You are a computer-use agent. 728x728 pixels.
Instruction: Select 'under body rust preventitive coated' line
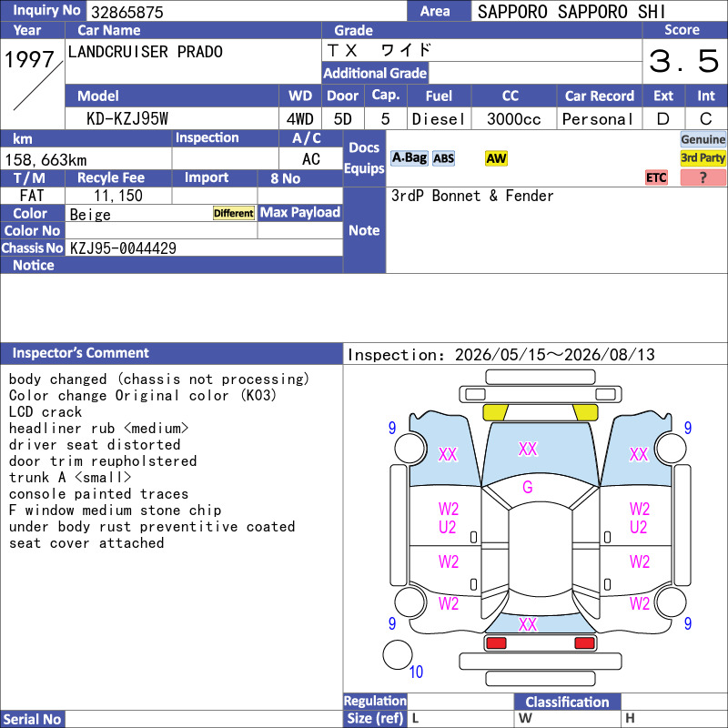point(152,527)
